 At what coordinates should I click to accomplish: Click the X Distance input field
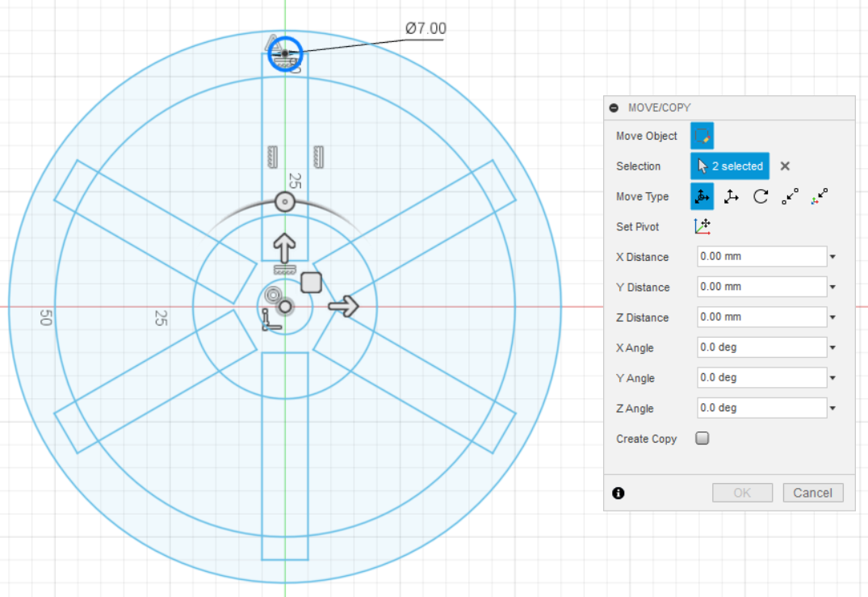pos(761,256)
